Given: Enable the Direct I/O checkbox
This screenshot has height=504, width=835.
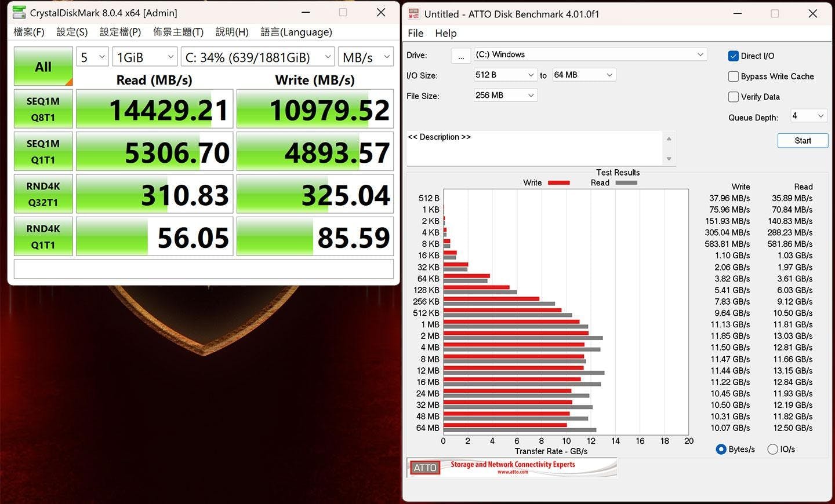Looking at the screenshot, I should click(x=734, y=56).
